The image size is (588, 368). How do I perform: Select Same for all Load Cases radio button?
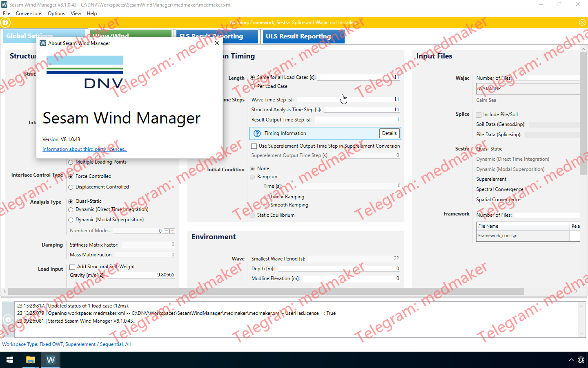(252, 77)
